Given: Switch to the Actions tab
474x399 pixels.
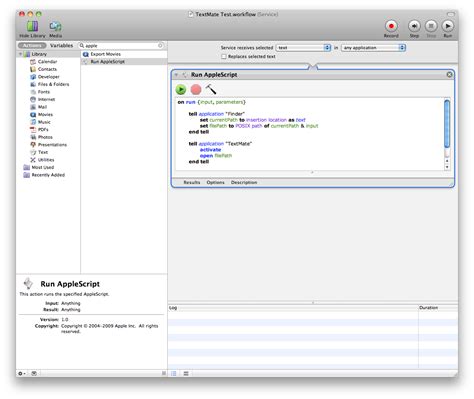Looking at the screenshot, I should (x=32, y=45).
